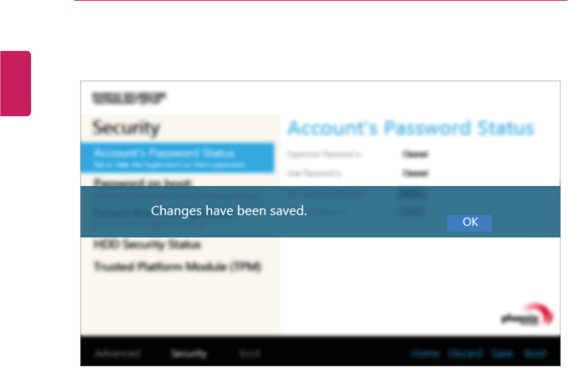Click the Supervisor Password status value

coord(415,154)
